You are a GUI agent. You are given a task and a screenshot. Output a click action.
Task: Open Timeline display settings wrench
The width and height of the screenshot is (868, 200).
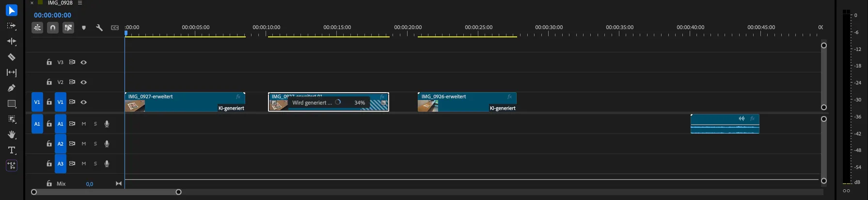[x=99, y=28]
